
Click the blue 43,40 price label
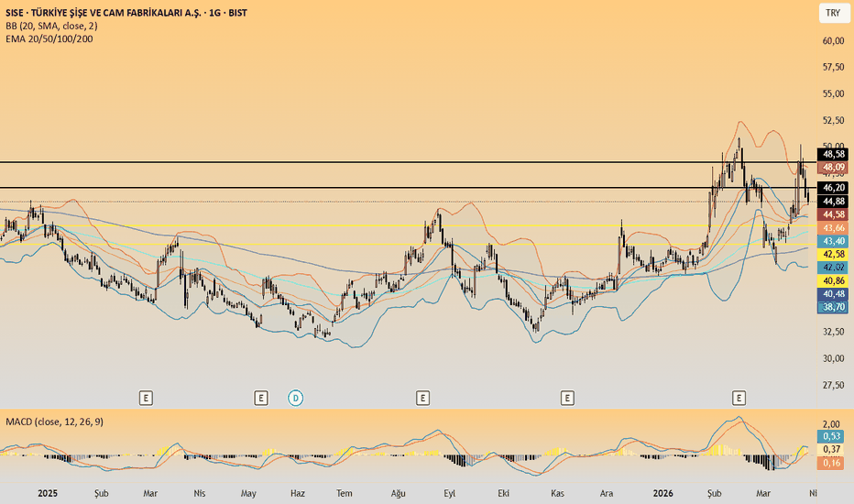point(833,241)
